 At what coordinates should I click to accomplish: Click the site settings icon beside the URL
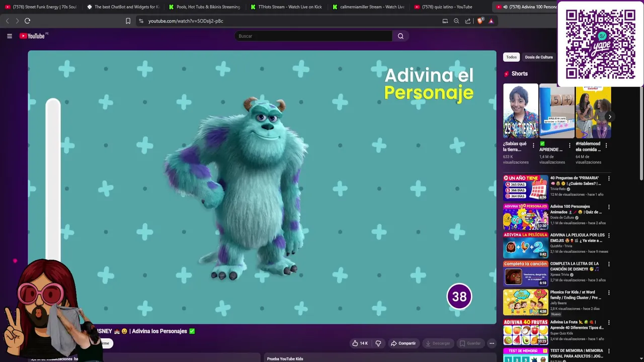[x=141, y=21]
